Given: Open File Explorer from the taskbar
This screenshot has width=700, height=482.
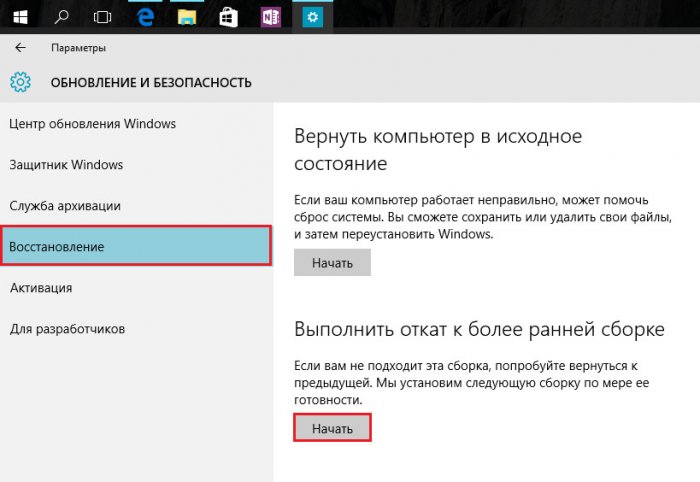Looking at the screenshot, I should pyautogui.click(x=187, y=17).
